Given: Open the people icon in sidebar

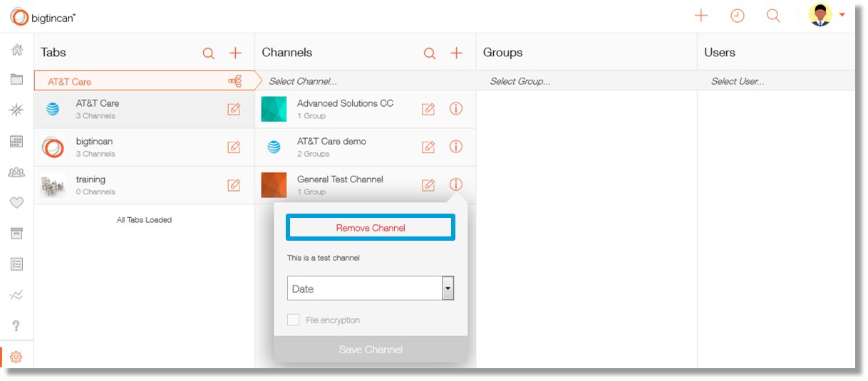Looking at the screenshot, I should (x=17, y=172).
